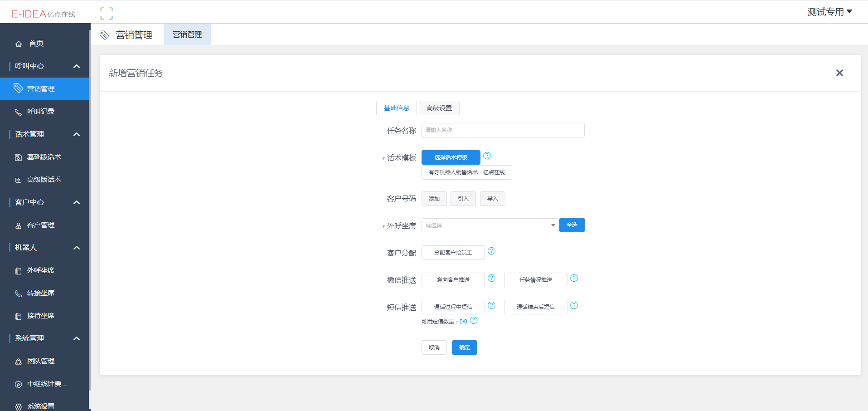868x411 pixels.
Task: Toggle the 通话过程中短信 option
Action: tap(453, 307)
